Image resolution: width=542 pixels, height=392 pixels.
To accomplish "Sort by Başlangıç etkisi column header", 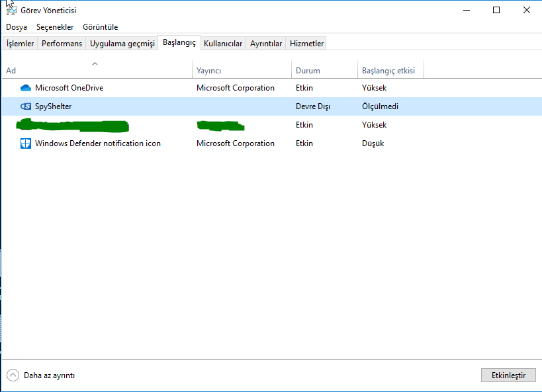I will pyautogui.click(x=390, y=69).
